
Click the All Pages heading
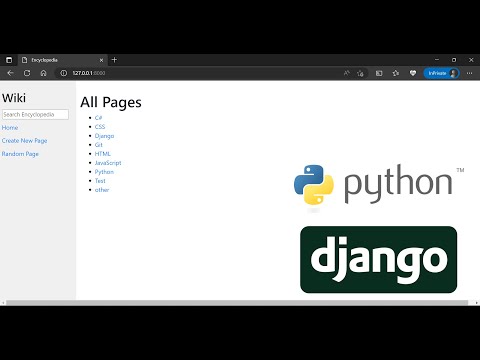pyautogui.click(x=111, y=102)
